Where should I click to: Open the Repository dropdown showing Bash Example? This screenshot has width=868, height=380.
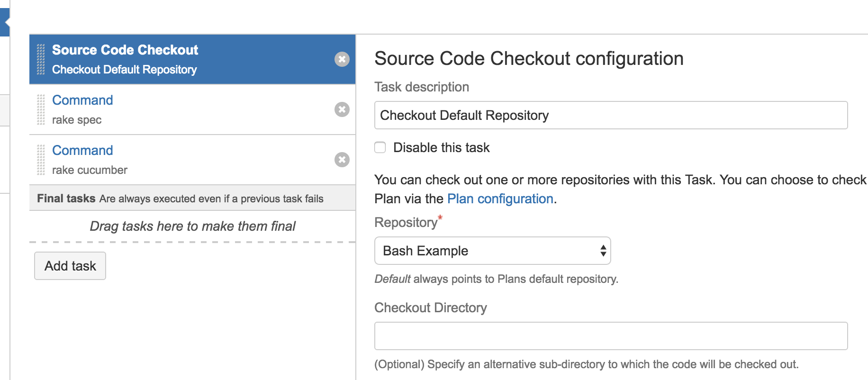click(493, 251)
